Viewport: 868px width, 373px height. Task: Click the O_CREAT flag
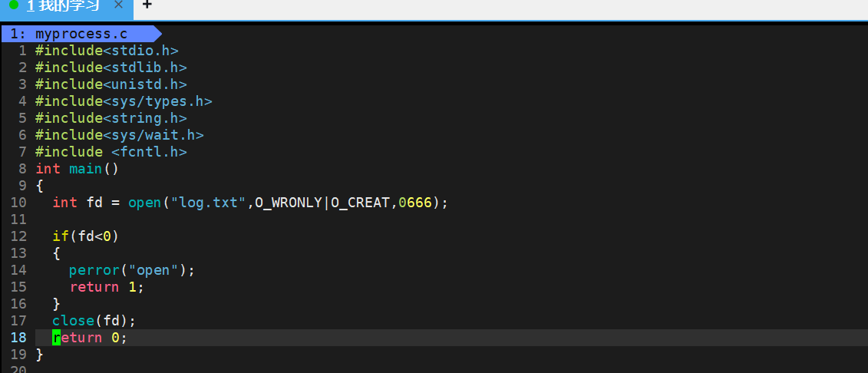[x=361, y=203]
